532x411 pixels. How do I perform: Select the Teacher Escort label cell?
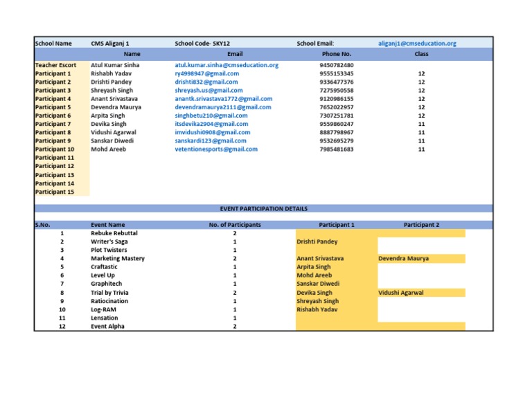click(56, 65)
